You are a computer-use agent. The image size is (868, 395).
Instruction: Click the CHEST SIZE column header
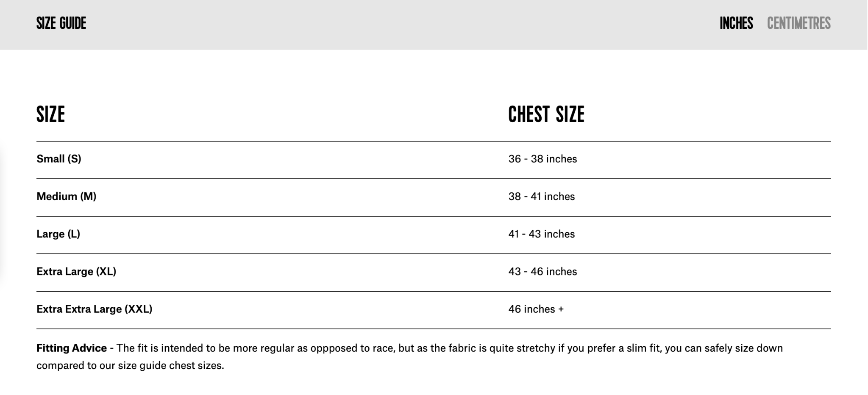tap(546, 114)
